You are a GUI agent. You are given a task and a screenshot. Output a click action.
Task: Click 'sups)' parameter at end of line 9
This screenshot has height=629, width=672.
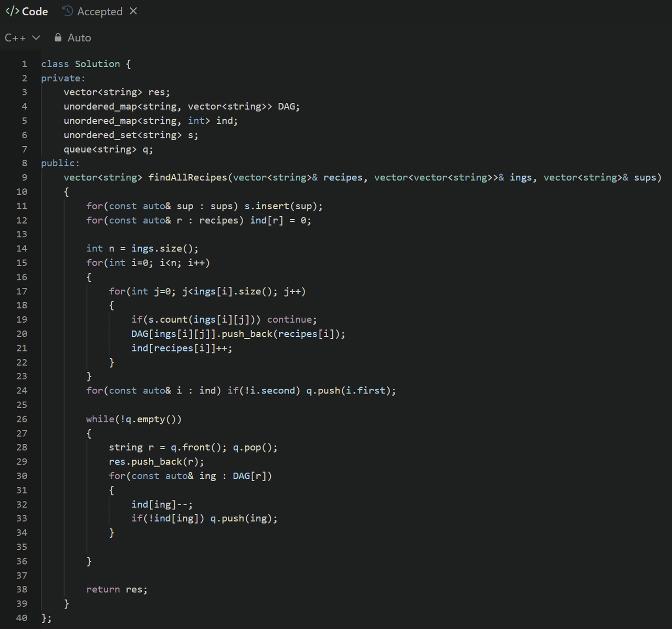(x=648, y=177)
